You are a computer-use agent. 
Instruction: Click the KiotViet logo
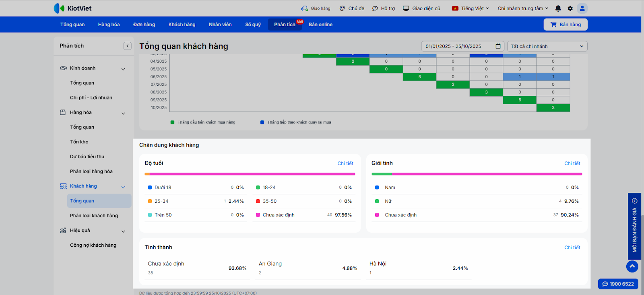pyautogui.click(x=73, y=8)
